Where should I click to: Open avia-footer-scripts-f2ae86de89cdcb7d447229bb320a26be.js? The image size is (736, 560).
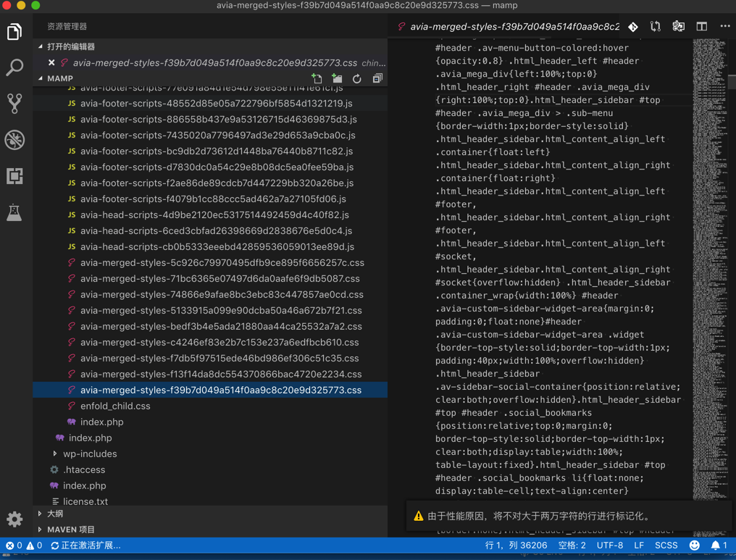tap(210, 183)
